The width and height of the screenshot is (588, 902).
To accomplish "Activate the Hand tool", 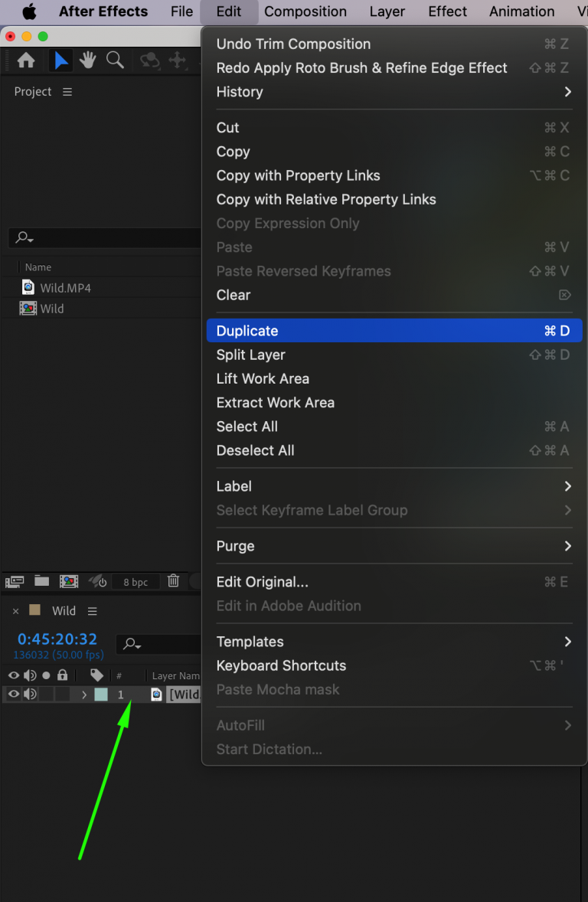I will tap(87, 60).
